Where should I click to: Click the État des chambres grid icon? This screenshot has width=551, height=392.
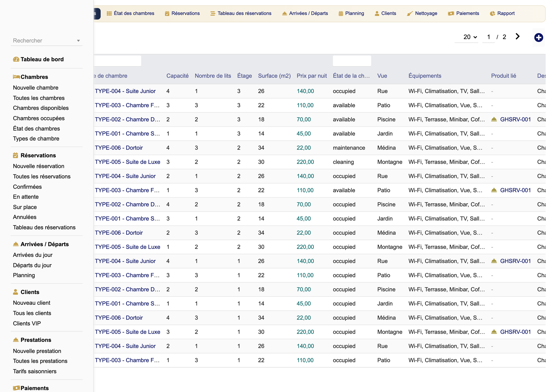coord(109,13)
